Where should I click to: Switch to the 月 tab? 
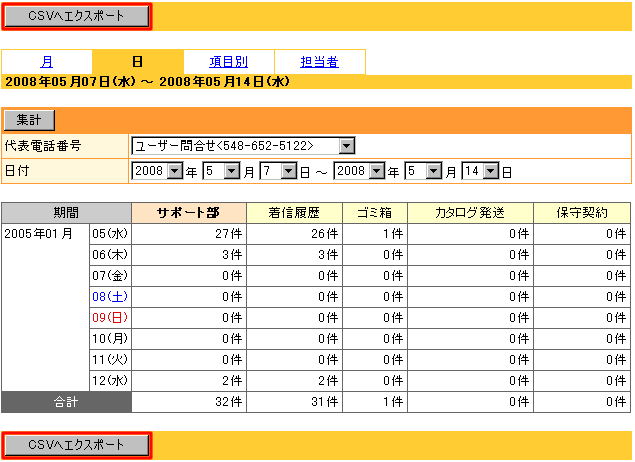[47, 62]
